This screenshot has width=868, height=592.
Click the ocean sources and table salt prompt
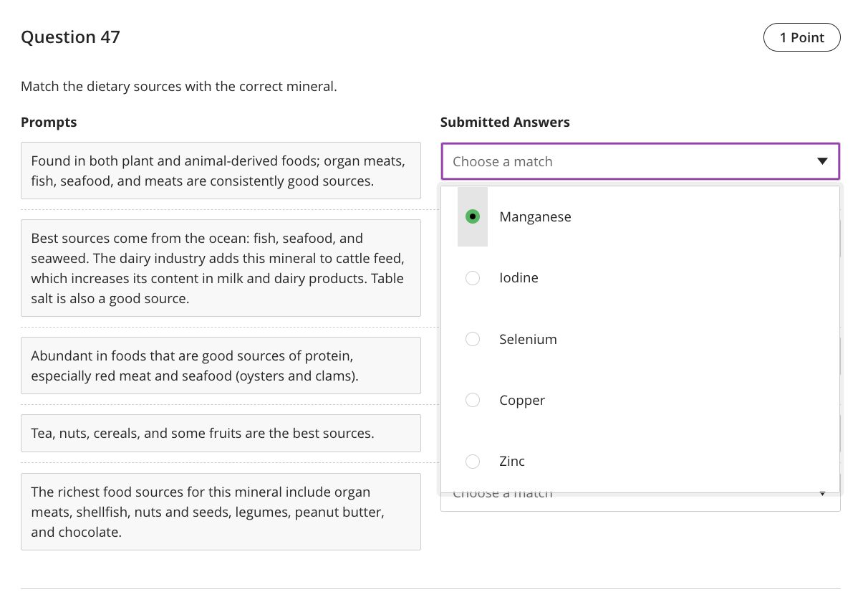point(221,268)
